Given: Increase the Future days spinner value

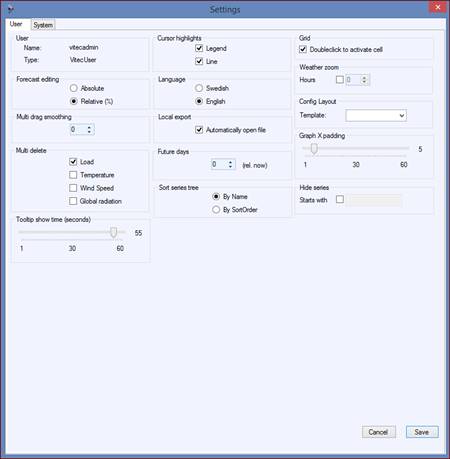Looking at the screenshot, I should (x=230, y=162).
